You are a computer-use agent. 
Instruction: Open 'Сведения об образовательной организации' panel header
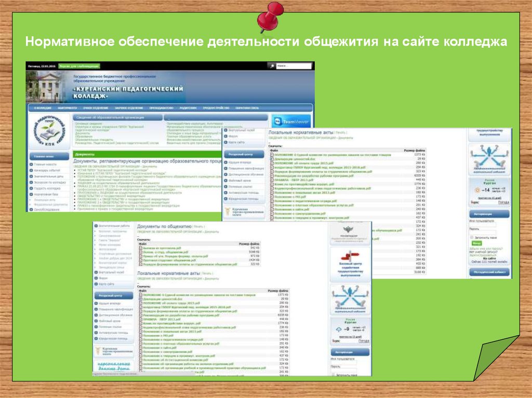click(x=117, y=117)
